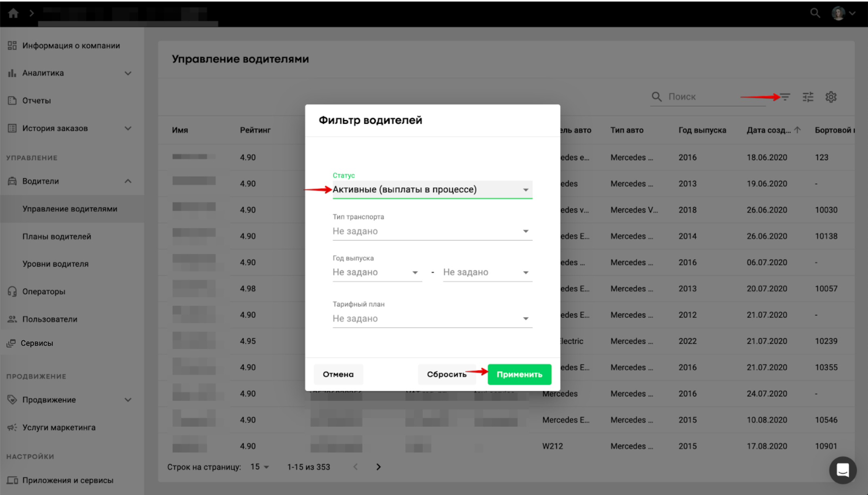Click the home icon in top bar

(x=13, y=13)
